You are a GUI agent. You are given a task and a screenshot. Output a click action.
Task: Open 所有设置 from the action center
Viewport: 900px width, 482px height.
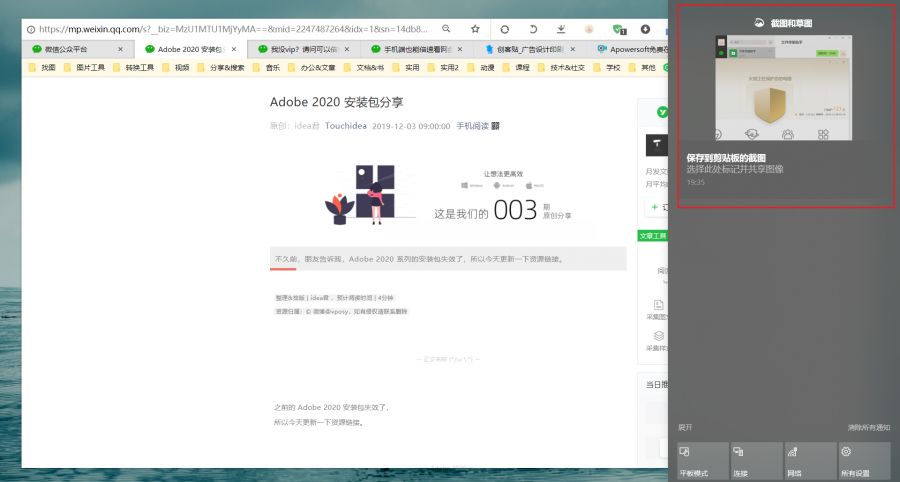[x=864, y=461]
